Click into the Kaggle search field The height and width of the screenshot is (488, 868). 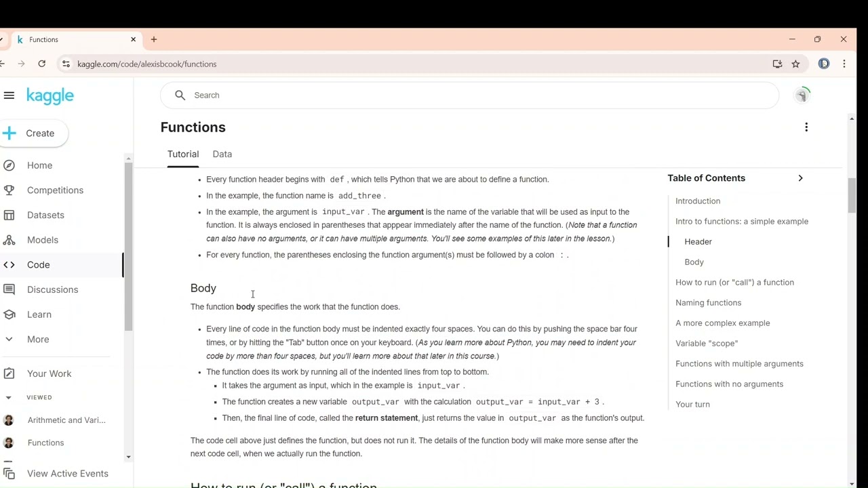click(469, 96)
